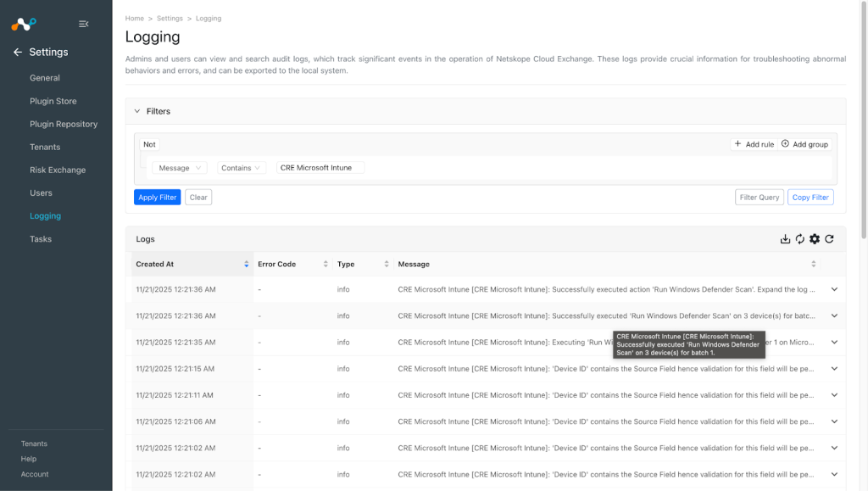
Task: Expand the 12:21:06 AM log row
Action: tap(834, 421)
